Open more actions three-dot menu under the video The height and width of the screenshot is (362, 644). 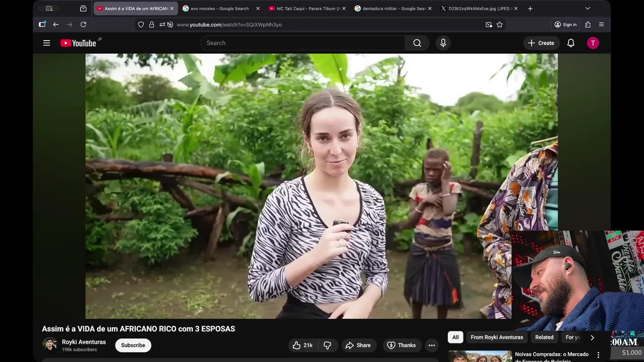click(432, 345)
